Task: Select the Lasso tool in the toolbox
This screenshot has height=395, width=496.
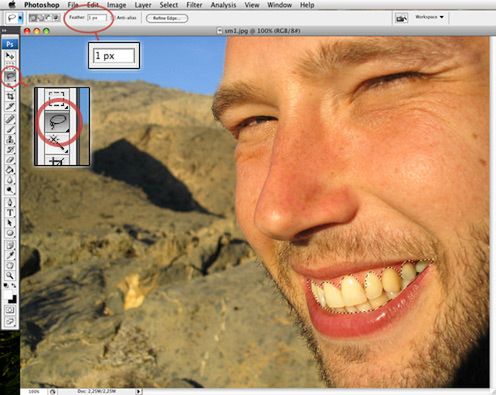Action: (x=10, y=77)
